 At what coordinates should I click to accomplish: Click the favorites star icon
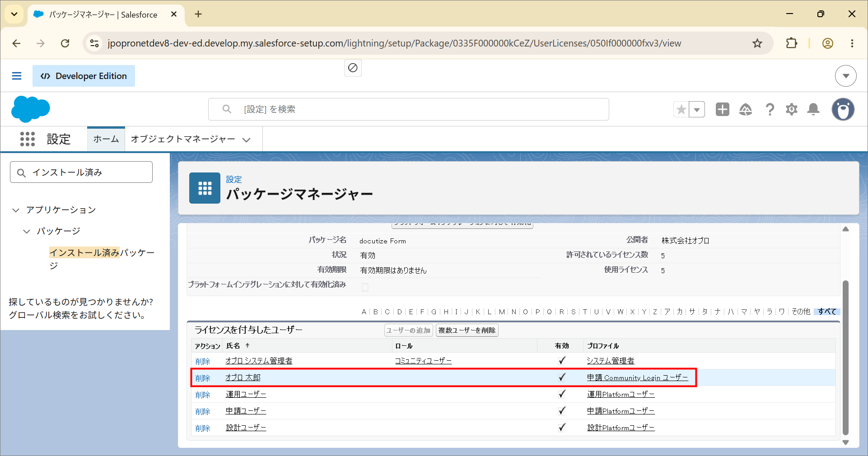(x=681, y=109)
